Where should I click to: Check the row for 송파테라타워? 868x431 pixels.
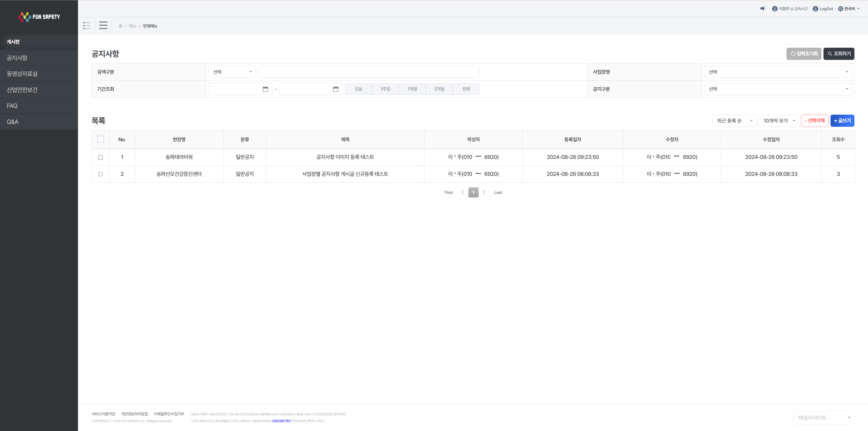coord(100,157)
